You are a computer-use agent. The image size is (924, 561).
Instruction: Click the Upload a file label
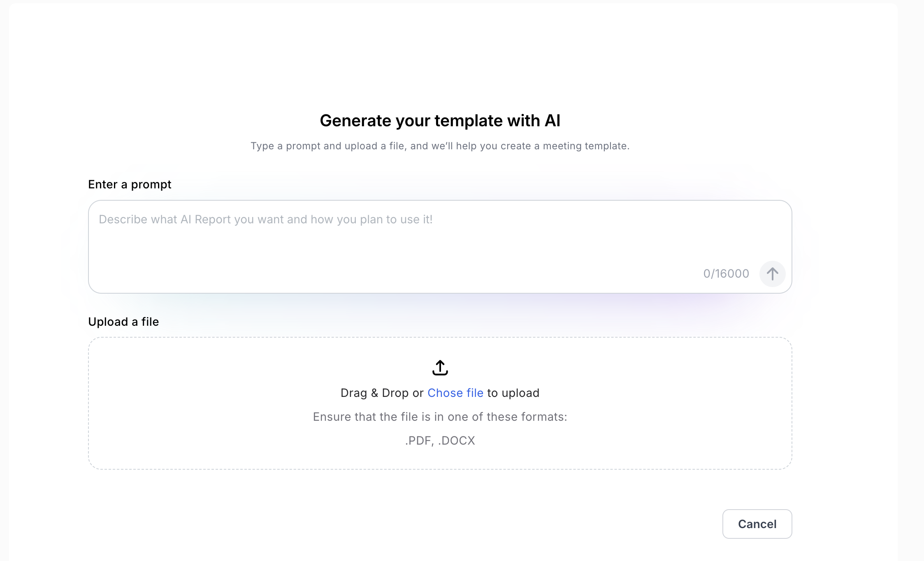point(123,322)
